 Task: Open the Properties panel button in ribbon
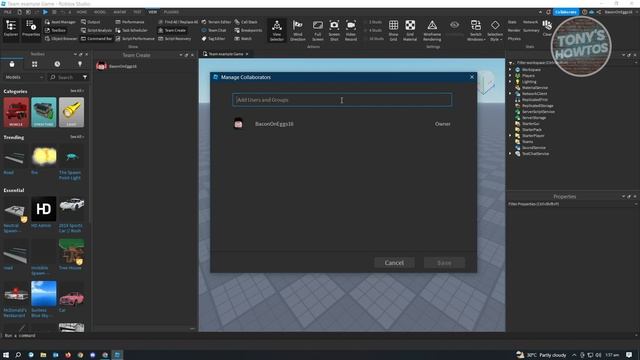[31, 29]
